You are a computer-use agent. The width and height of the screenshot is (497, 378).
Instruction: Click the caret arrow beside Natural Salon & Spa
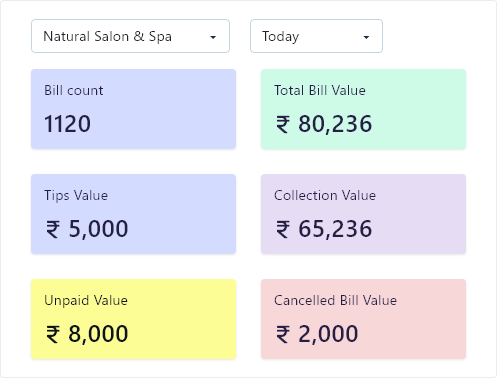coord(213,37)
